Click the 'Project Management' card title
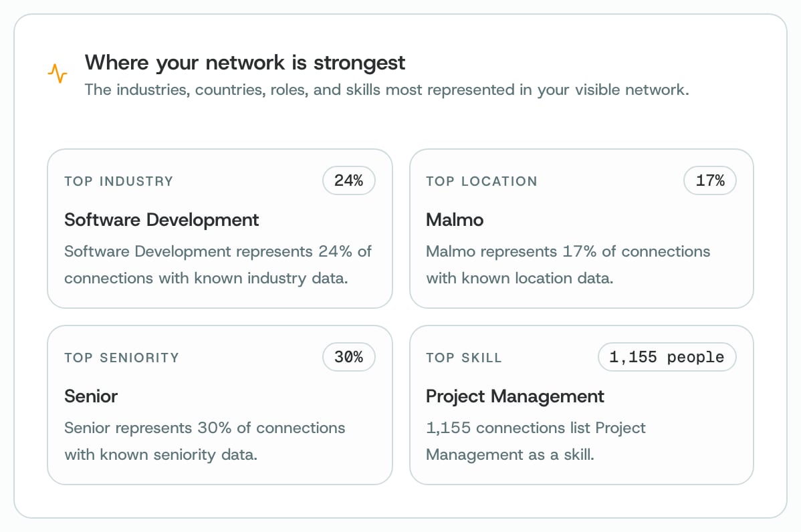This screenshot has height=532, width=801. pyautogui.click(x=515, y=397)
